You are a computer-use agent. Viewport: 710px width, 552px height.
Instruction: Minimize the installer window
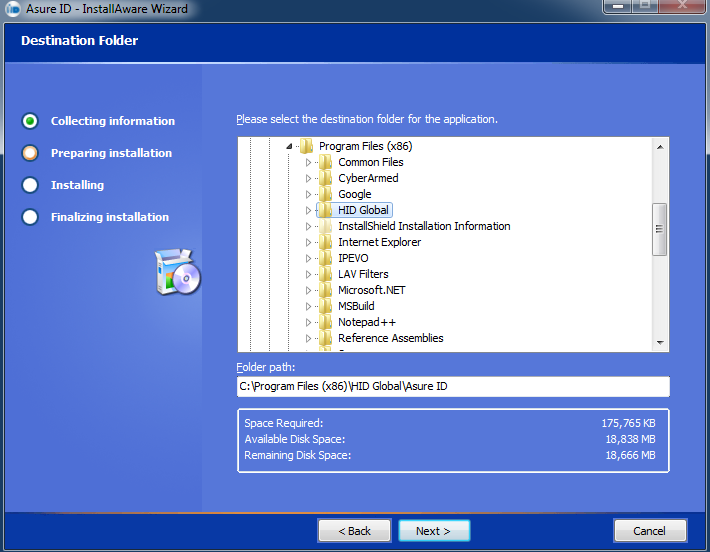[618, 6]
